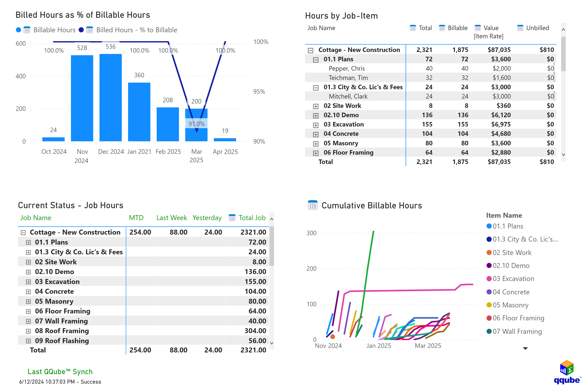This screenshot has height=391, width=588.
Task: Toggle the 03 Excavation legend entry
Action: pos(513,279)
